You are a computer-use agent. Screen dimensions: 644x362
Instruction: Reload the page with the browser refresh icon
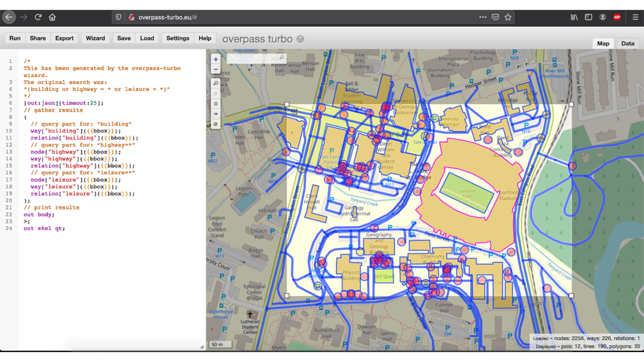38,17
